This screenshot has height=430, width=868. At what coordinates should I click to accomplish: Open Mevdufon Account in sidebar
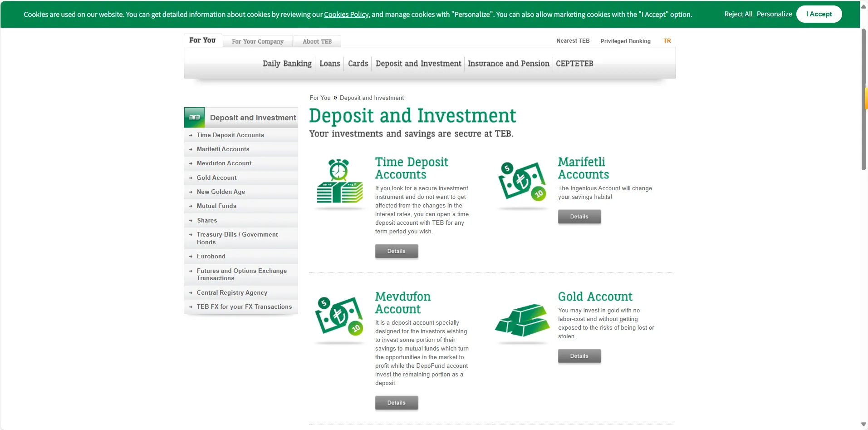pos(241,163)
